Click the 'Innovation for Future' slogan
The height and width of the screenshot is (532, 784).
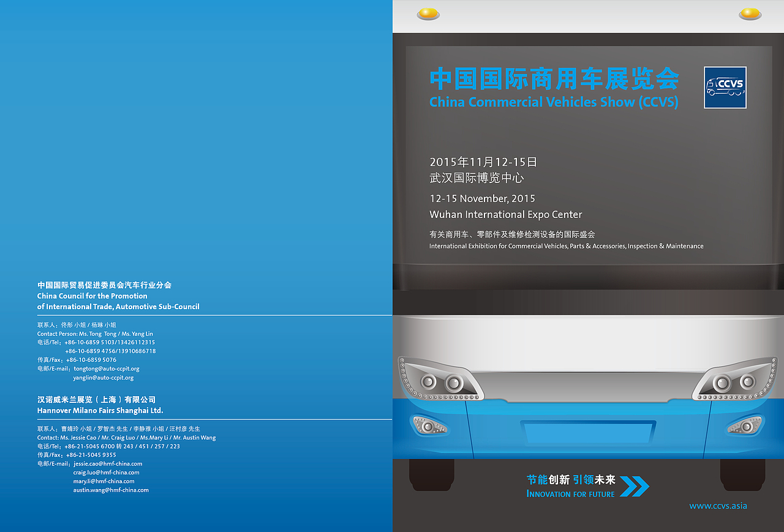(570, 493)
